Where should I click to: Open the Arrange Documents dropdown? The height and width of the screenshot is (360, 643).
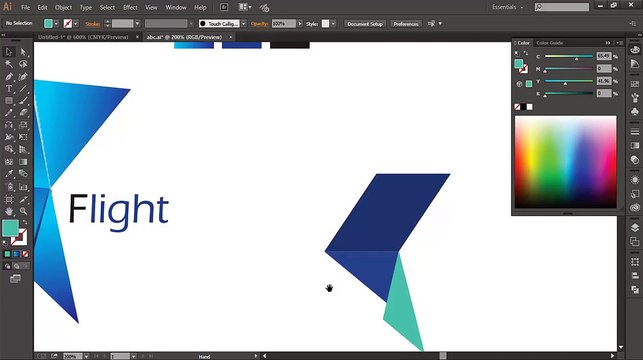[x=245, y=7]
